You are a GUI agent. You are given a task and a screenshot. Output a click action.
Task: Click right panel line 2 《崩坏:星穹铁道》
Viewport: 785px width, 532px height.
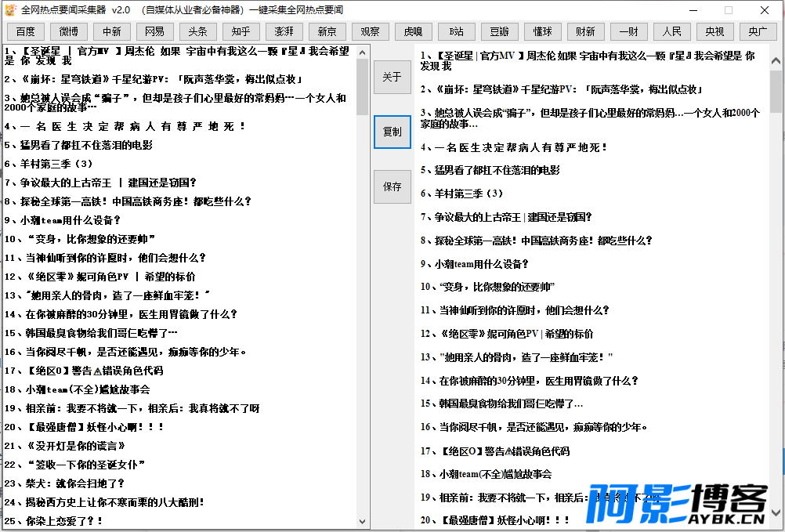coord(563,90)
